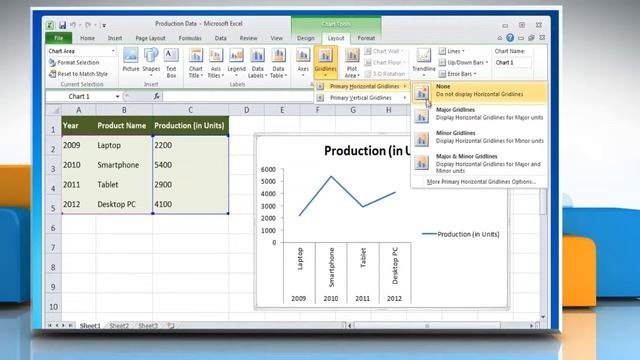Expand Primary Horizontal Gridlines submenu
This screenshot has height=360, width=640.
tap(362, 87)
